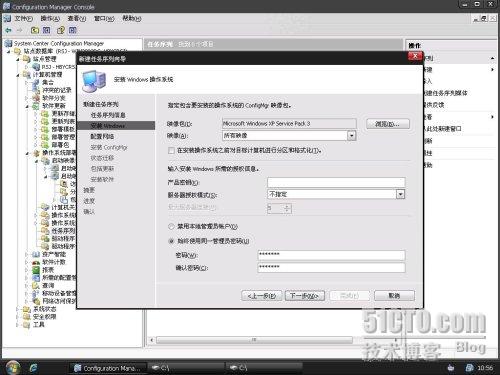Select 始终使用同一管理员密码 radio option
Viewport: 500px width, 375px height.
pyautogui.click(x=171, y=241)
